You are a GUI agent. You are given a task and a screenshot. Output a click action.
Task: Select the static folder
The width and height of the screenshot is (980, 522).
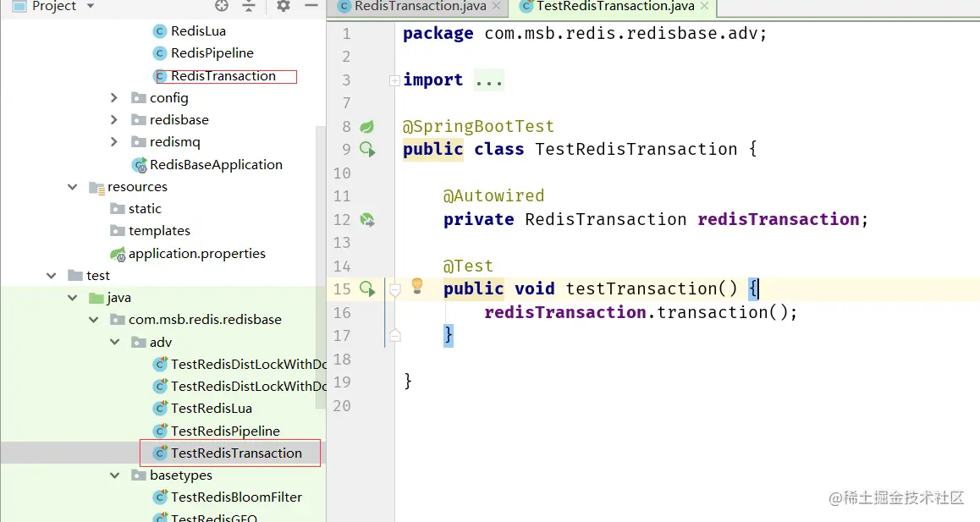tap(145, 209)
